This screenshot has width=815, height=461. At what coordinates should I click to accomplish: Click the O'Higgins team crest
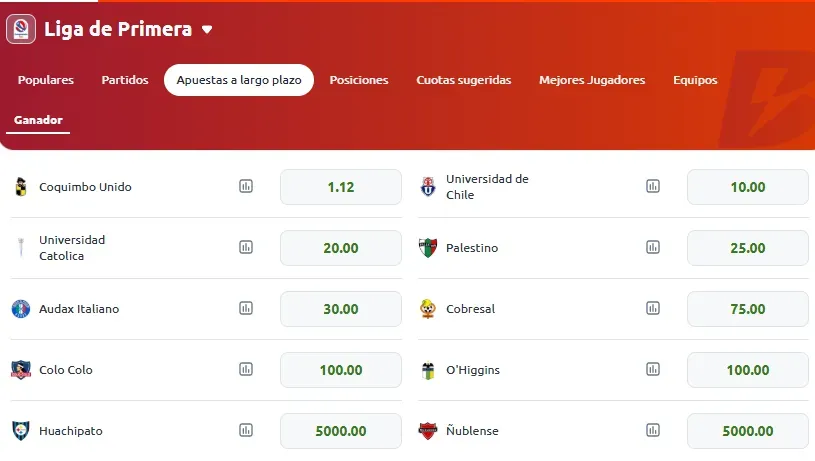[x=428, y=370]
